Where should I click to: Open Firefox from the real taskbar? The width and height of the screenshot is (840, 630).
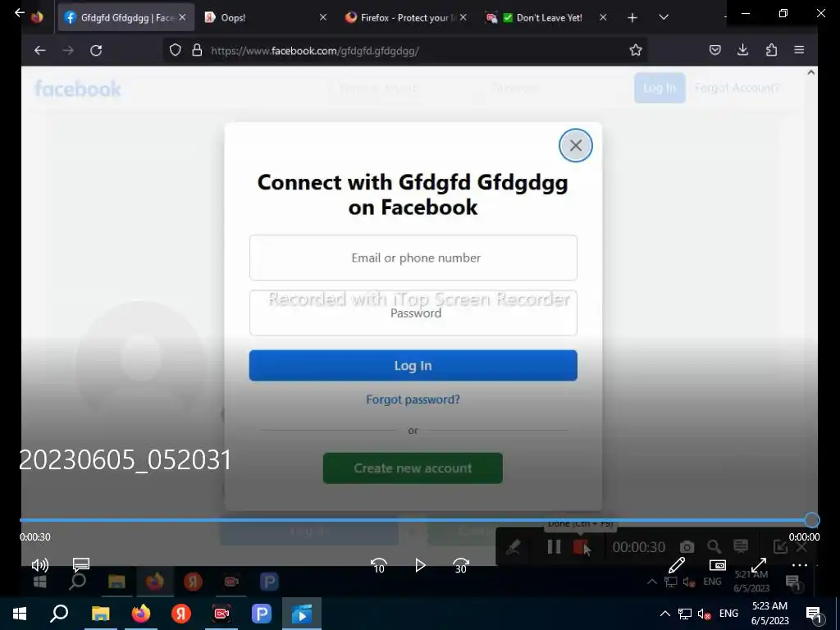click(x=141, y=614)
